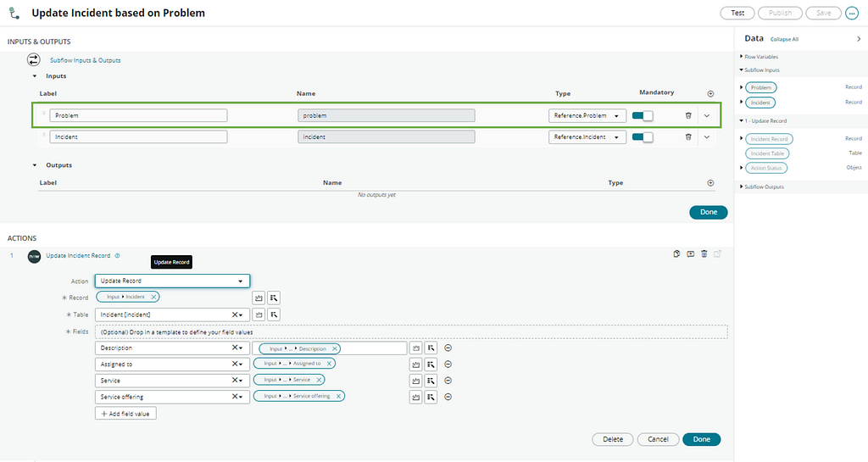Open the Assigned to field name dropdown

click(172, 364)
